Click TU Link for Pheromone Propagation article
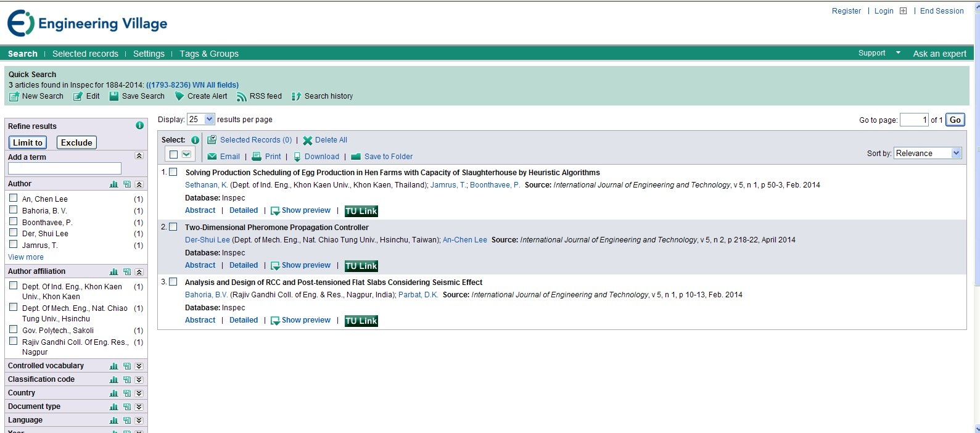980x433 pixels. point(361,266)
